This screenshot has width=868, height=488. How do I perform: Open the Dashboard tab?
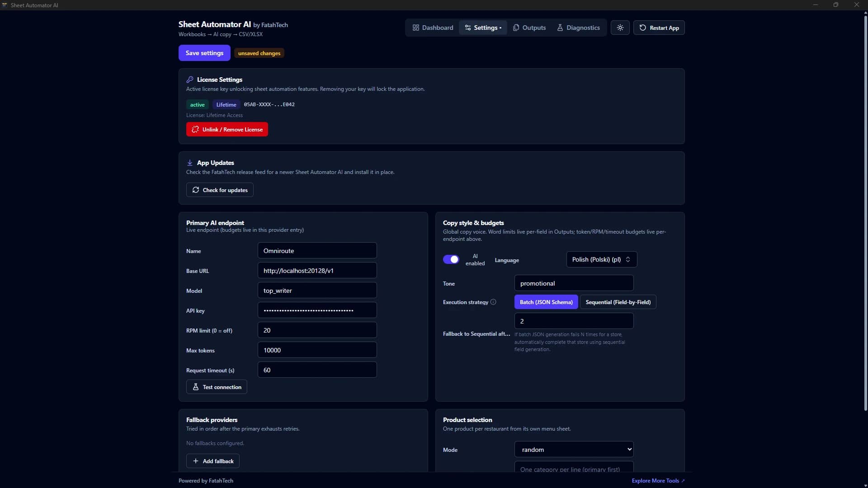433,28
